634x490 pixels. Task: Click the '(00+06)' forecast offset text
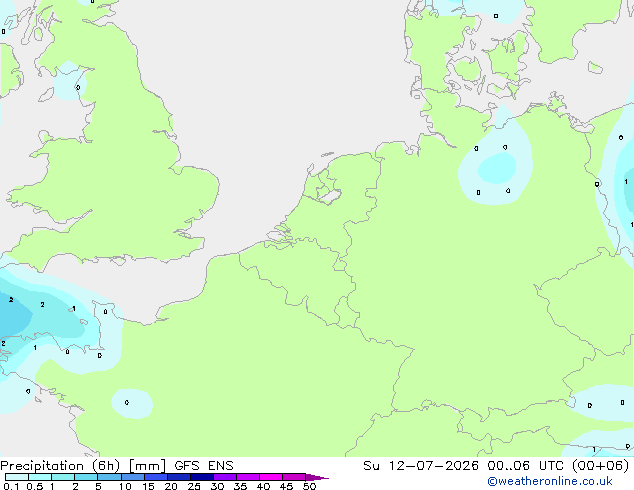pos(601,466)
